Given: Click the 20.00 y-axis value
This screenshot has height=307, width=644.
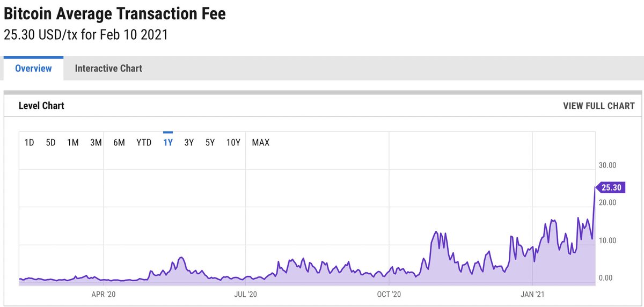Looking at the screenshot, I should coord(607,202).
